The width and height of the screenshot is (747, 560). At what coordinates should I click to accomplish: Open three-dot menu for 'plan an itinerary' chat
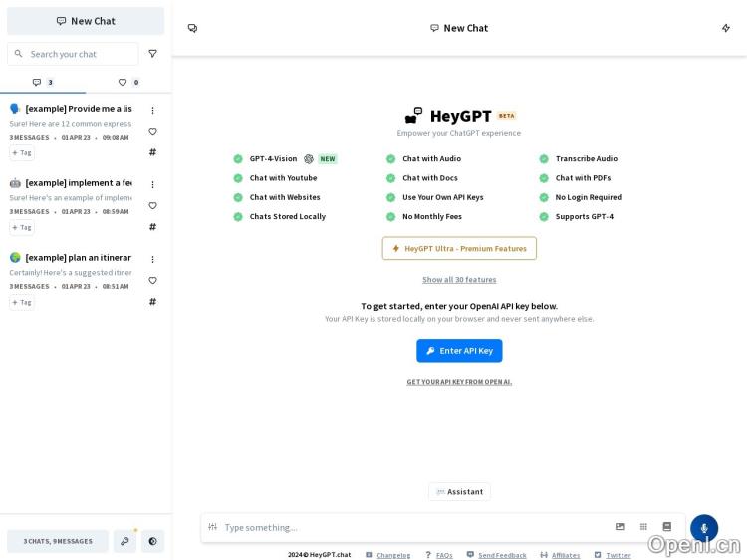tap(152, 259)
